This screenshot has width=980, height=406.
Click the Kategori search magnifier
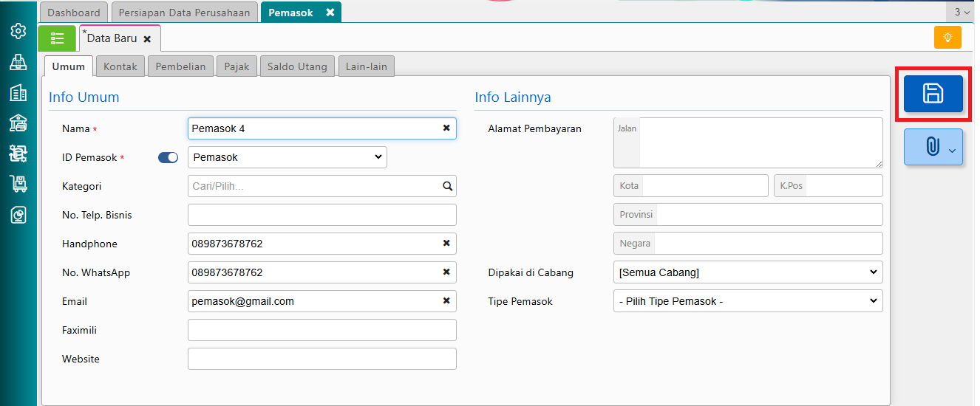pos(447,186)
